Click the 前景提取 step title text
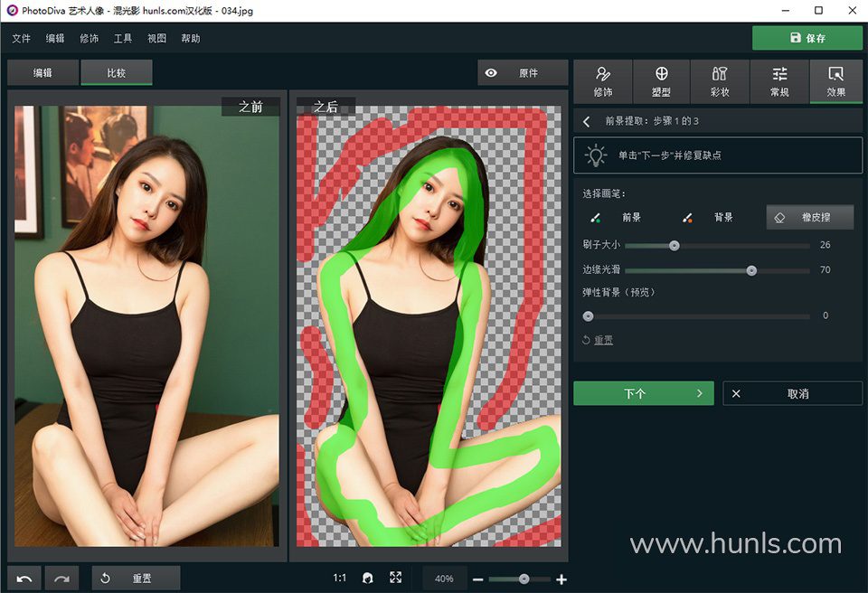Viewport: 868px width, 593px height. click(x=652, y=121)
